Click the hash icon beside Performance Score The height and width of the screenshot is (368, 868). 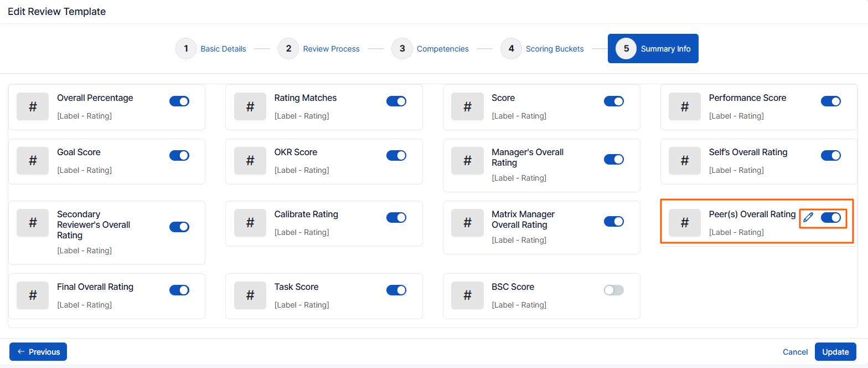coord(684,106)
